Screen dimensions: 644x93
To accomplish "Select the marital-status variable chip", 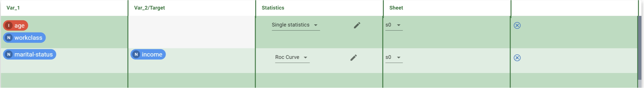I will tap(29, 54).
